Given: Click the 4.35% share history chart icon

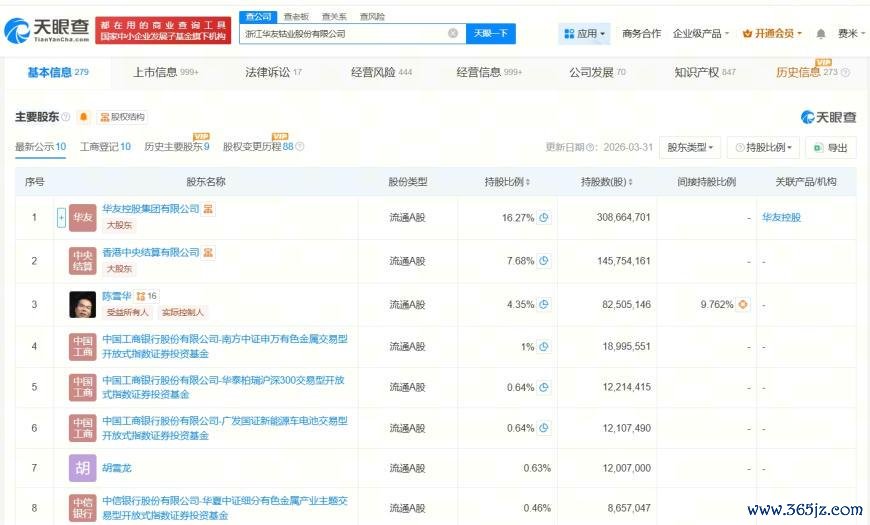Looking at the screenshot, I should coord(544,304).
